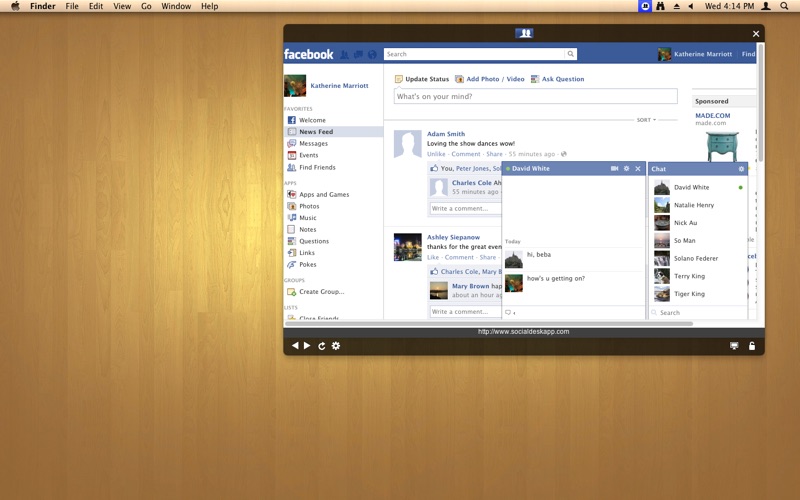This screenshot has height=500, width=800.
Task: Go back with the left arrow icon
Action: 295,346
